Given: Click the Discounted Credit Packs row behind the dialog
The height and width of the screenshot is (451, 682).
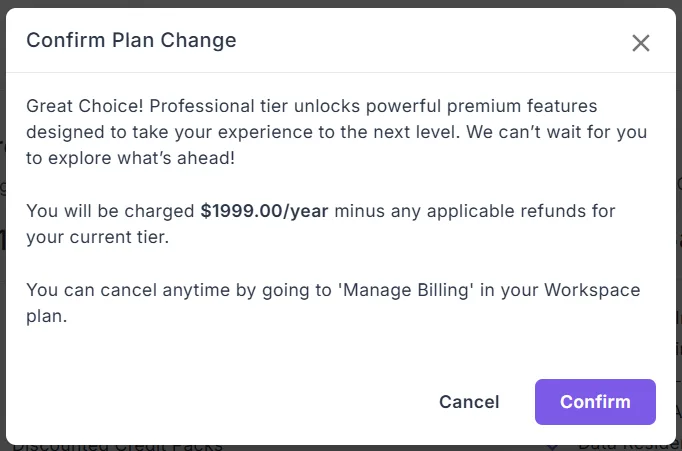Looking at the screenshot, I should pyautogui.click(x=120, y=447).
